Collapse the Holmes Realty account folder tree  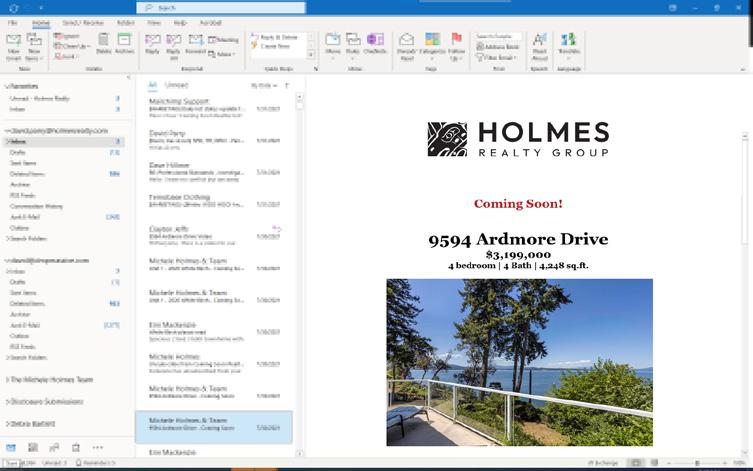click(x=7, y=131)
